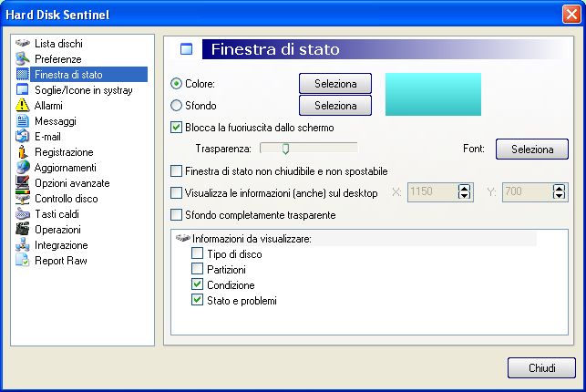Click the window icon beside Finestra di stato header

click(187, 49)
